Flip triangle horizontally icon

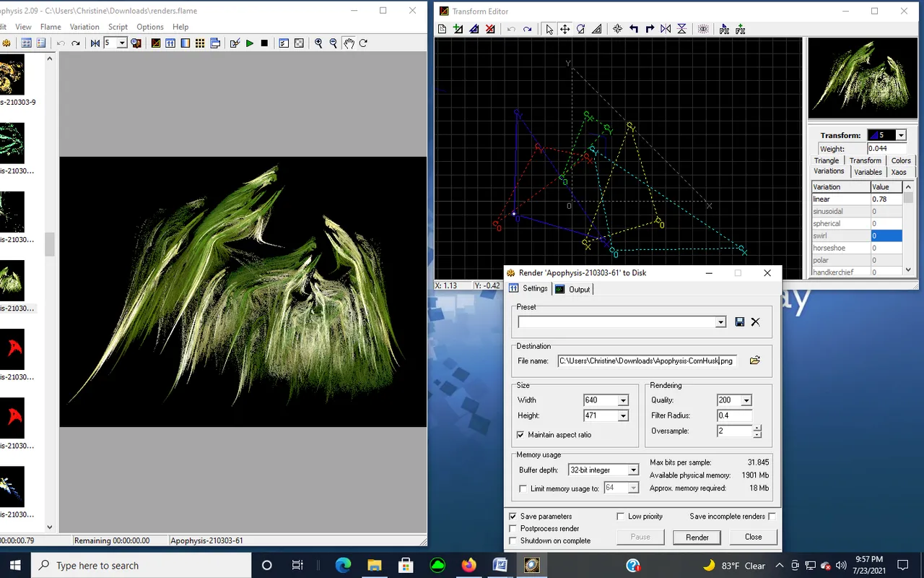[x=666, y=29]
